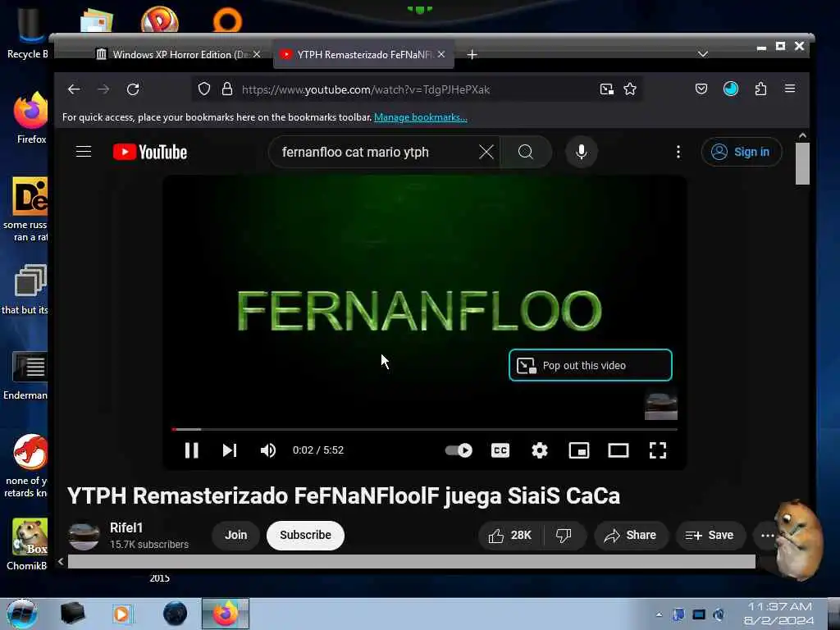Sign in to YouTube
Image resolution: width=840 pixels, height=630 pixels.
coord(742,152)
